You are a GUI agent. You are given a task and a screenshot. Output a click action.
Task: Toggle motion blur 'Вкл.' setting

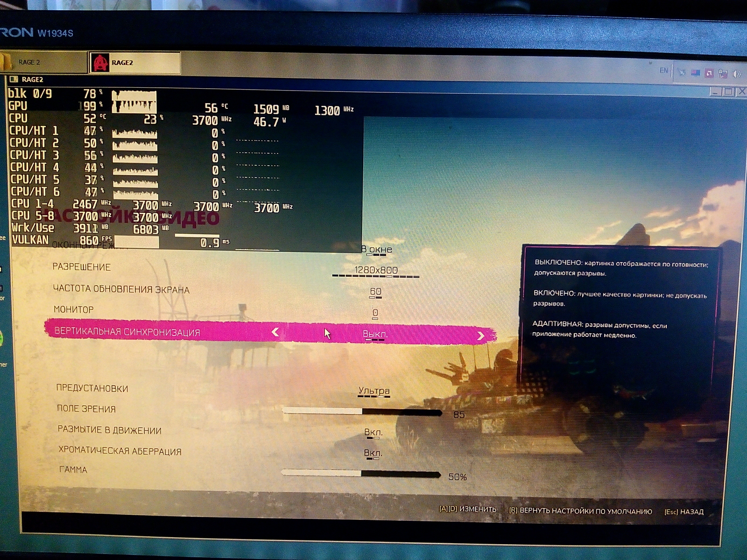373,433
